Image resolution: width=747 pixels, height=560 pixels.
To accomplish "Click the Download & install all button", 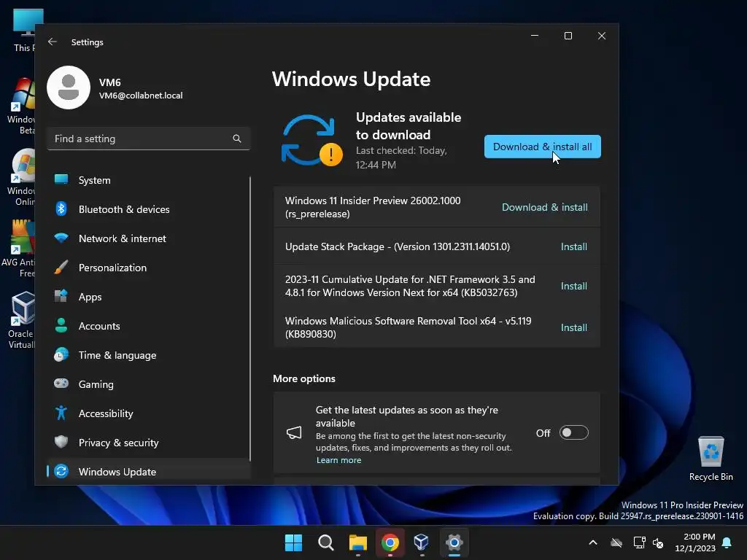I will (542, 147).
